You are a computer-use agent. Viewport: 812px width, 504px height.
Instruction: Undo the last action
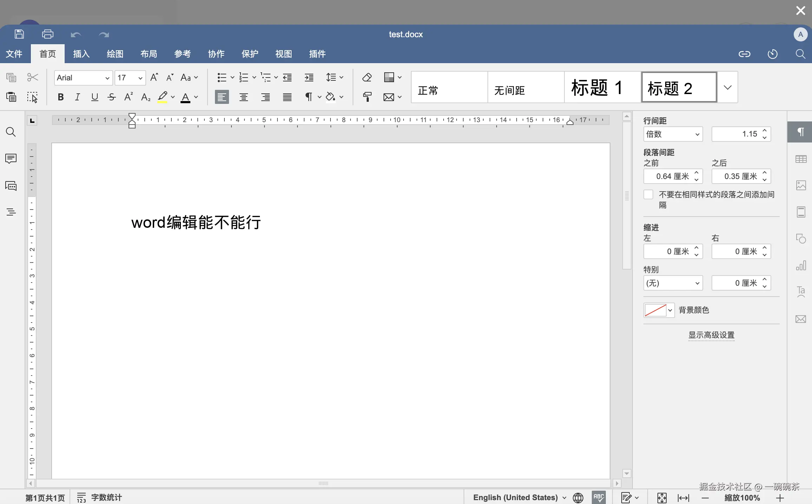[x=76, y=34]
